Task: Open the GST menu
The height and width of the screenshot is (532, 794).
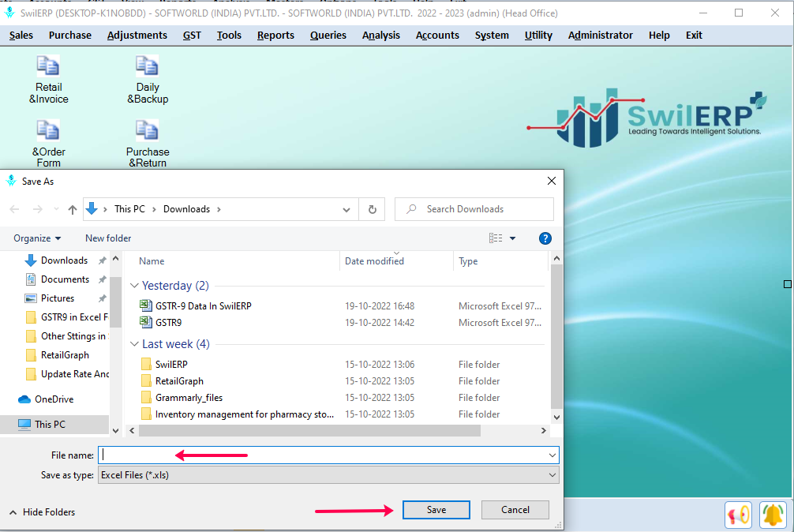Action: tap(192, 36)
